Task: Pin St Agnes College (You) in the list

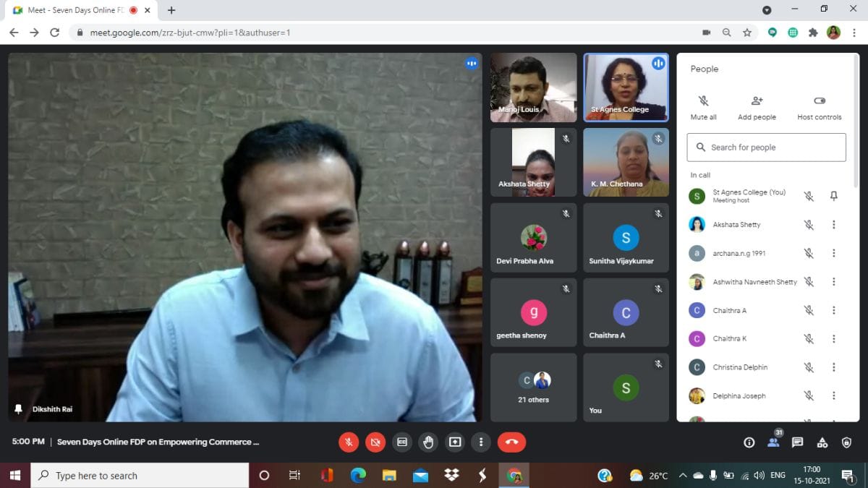Action: [x=833, y=196]
